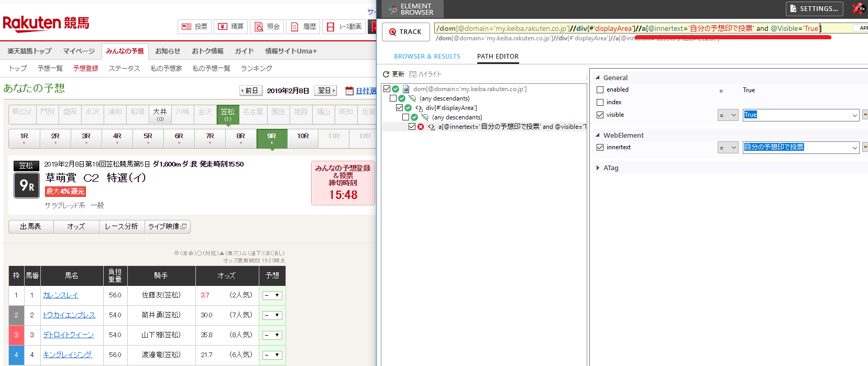The image size is (868, 366).
Task: Click the 更新 refresh icon
Action: (386, 74)
